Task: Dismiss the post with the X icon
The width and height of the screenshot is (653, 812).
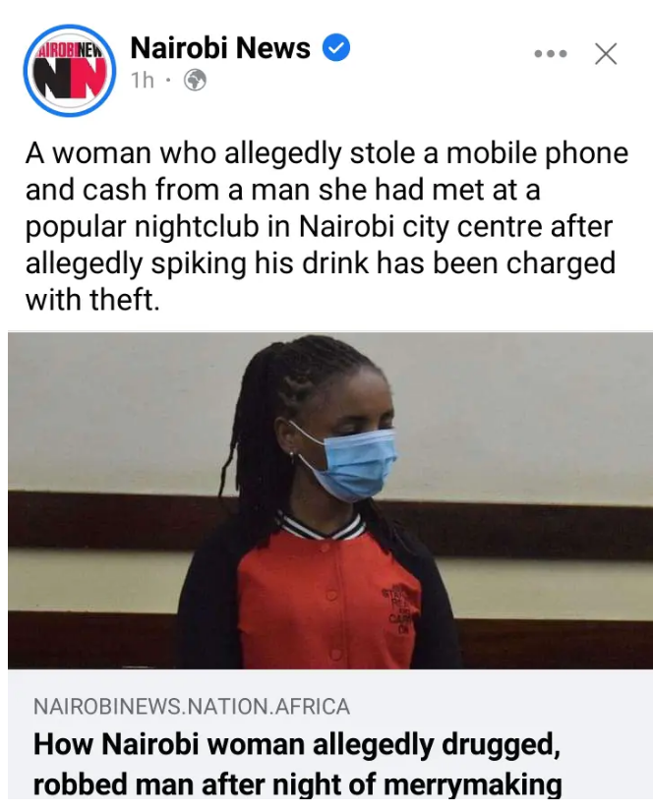Action: coord(606,54)
